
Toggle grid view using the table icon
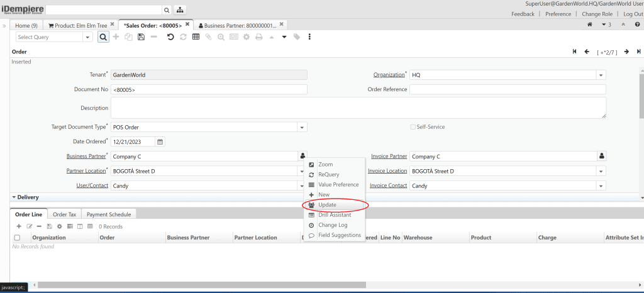click(x=196, y=37)
